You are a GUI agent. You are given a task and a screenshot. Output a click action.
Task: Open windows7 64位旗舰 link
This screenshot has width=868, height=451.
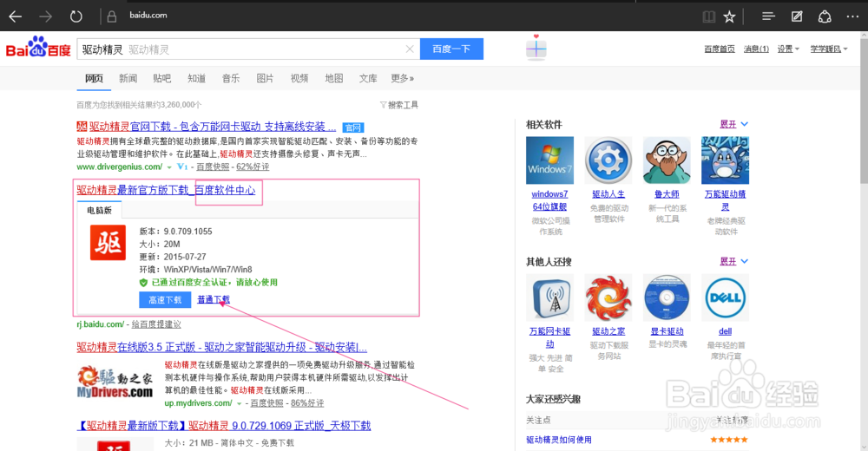(549, 200)
